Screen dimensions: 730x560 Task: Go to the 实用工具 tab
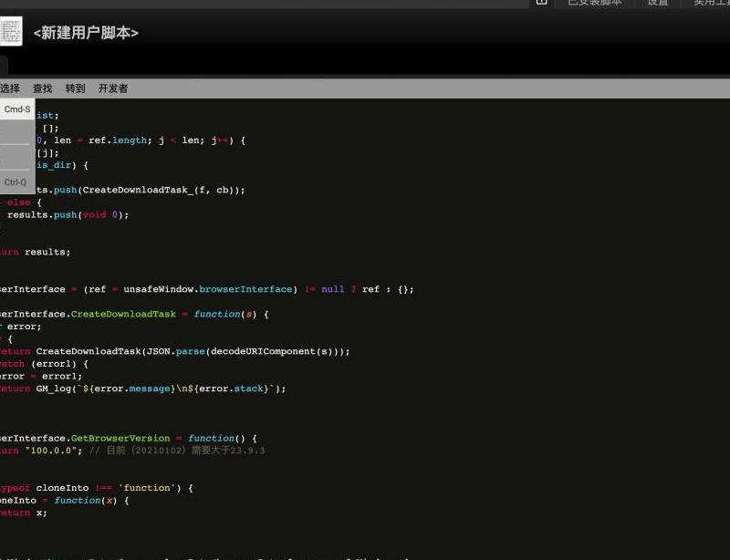tap(711, 3)
